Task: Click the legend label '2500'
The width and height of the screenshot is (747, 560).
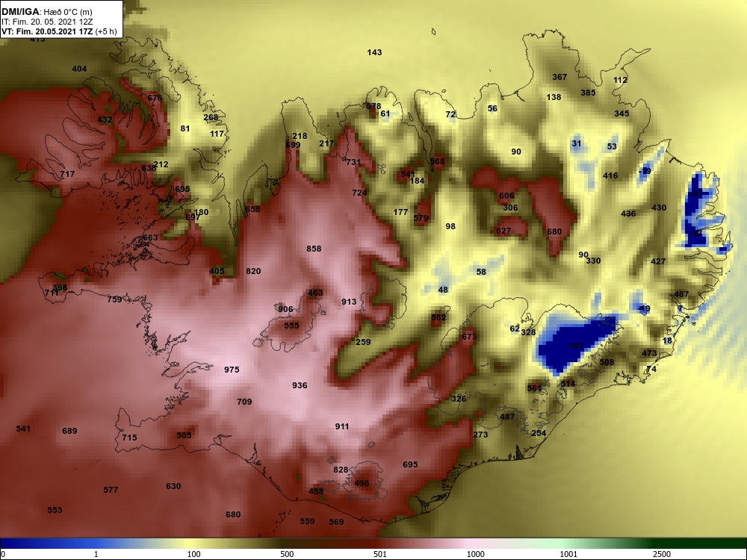Action: click(x=662, y=554)
